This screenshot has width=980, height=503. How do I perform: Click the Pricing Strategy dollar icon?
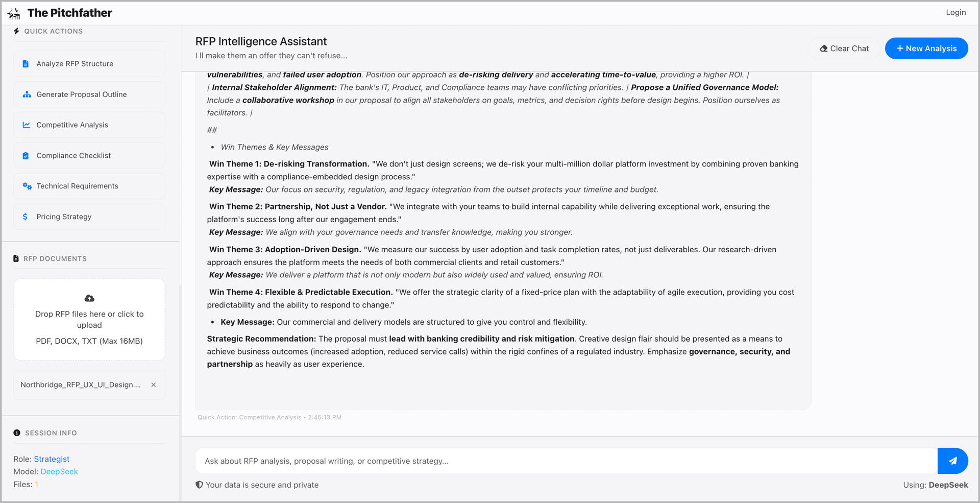[26, 217]
